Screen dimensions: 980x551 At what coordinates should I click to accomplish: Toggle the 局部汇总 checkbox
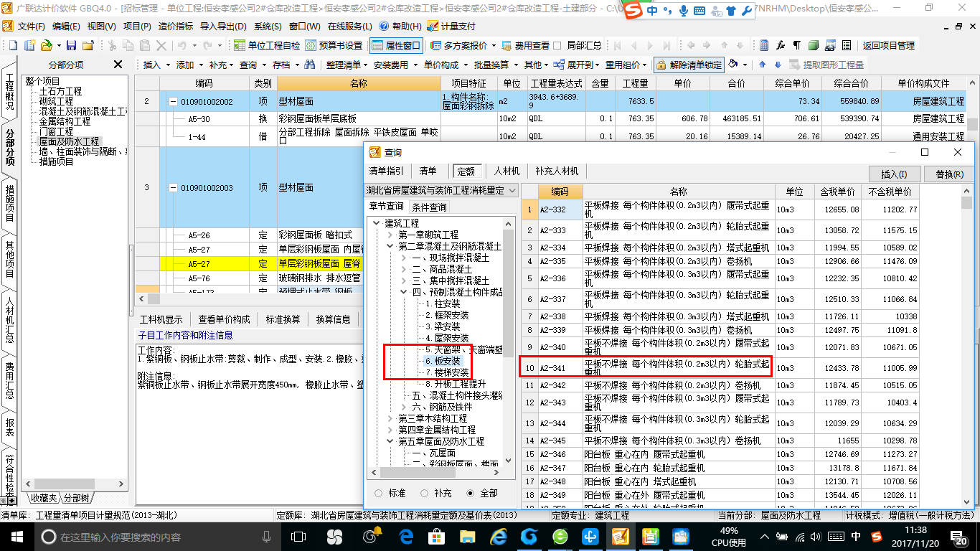(557, 45)
